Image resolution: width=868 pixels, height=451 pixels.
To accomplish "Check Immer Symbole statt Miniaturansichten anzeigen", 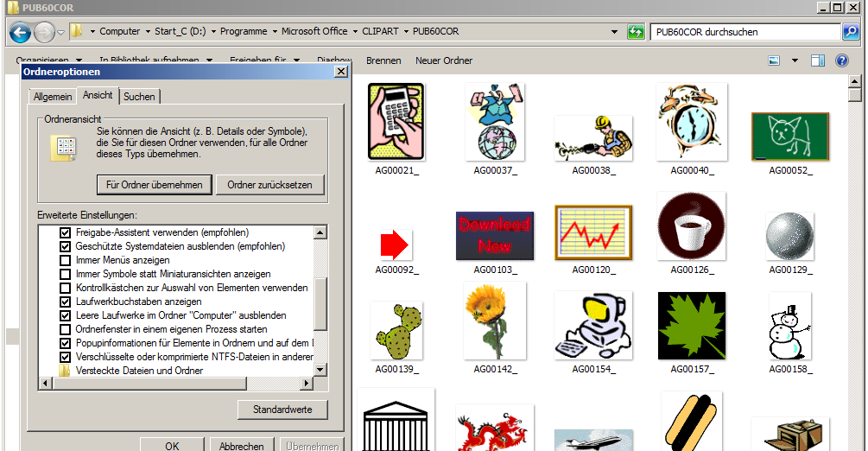I will 66,274.
